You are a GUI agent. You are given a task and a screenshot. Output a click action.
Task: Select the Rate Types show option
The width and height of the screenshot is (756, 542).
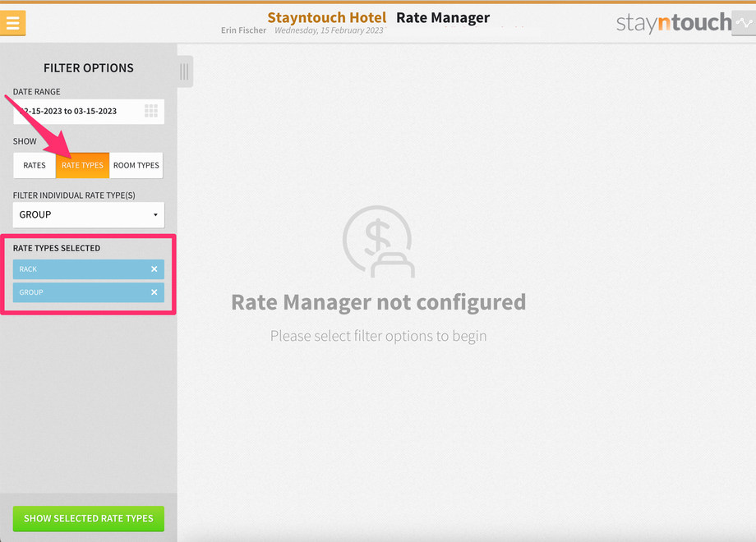point(82,165)
